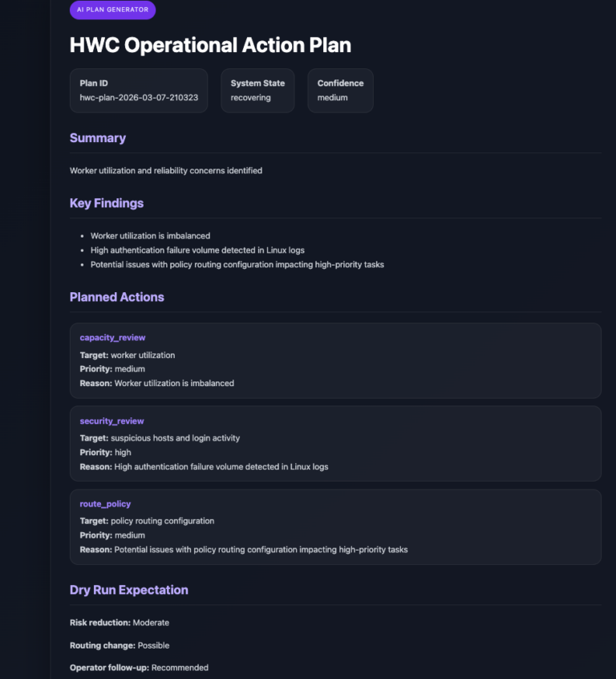Select the Plan ID card

click(139, 90)
